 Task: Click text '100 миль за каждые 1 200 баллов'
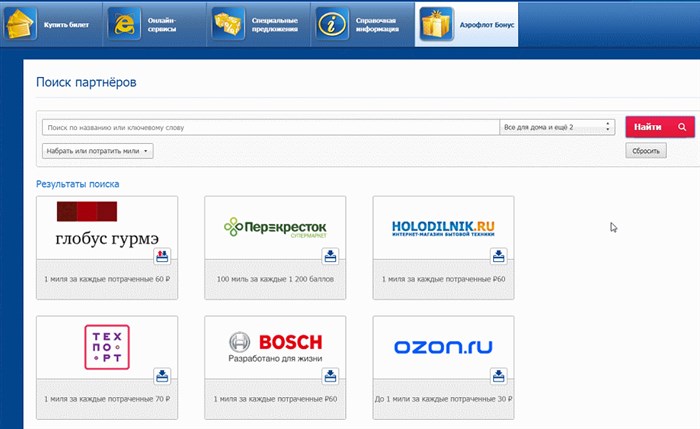(x=275, y=279)
